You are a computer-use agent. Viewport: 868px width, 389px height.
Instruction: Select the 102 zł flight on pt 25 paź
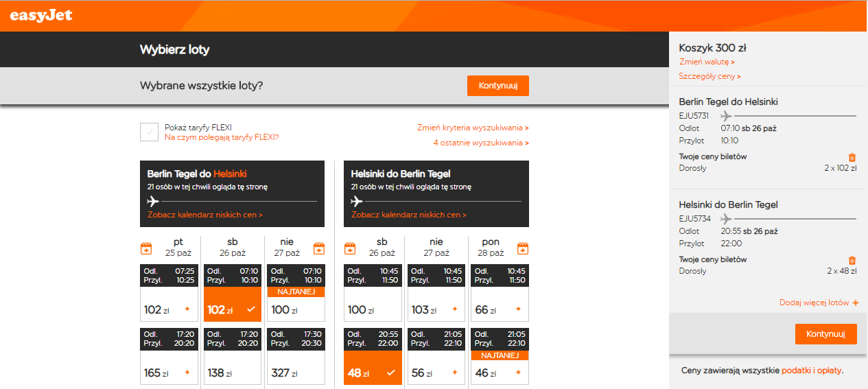169,294
